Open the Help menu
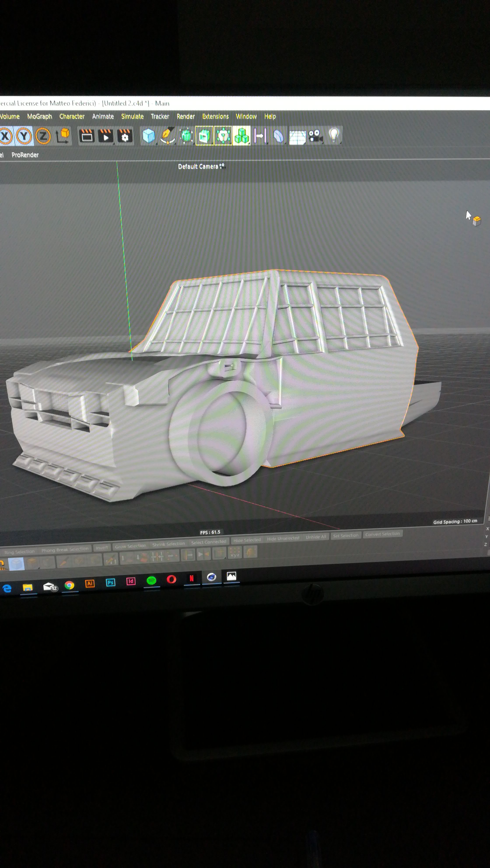Viewport: 490px width, 868px height. [x=270, y=117]
